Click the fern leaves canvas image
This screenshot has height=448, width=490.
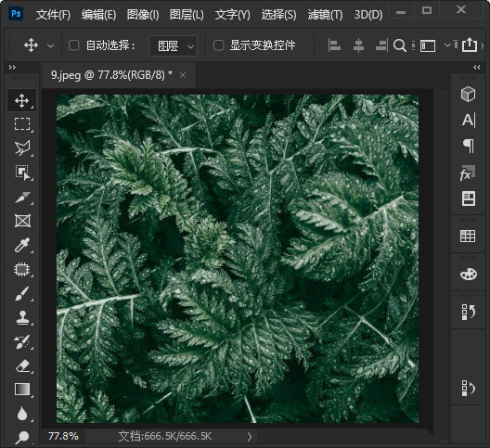[238, 259]
